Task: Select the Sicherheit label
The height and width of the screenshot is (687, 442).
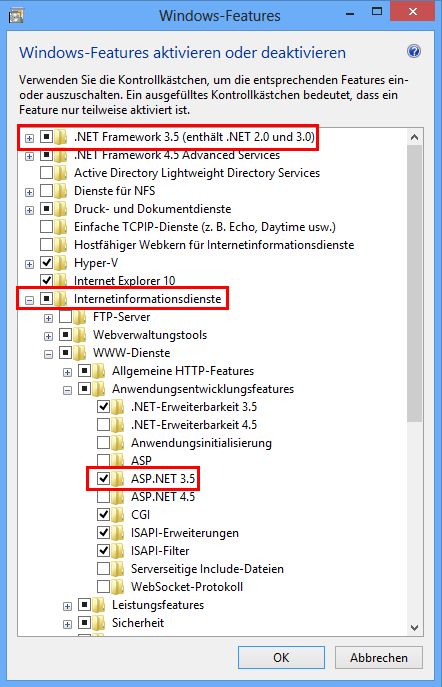Action: tap(138, 623)
